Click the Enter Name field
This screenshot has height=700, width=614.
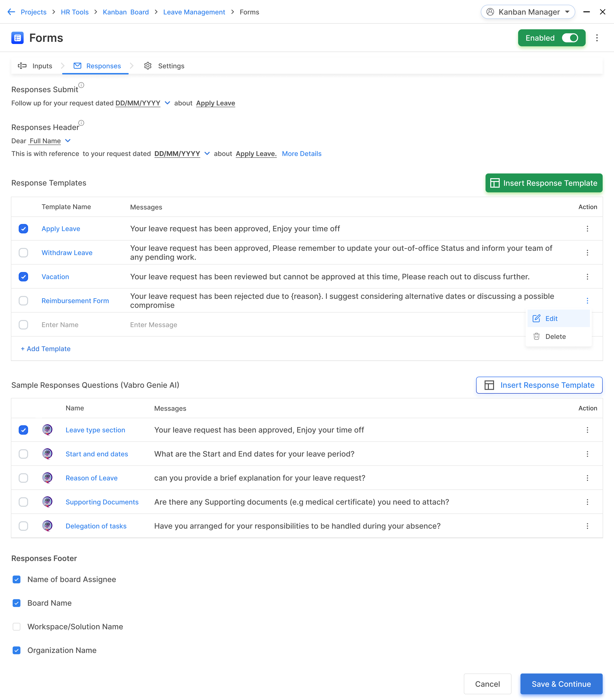[x=60, y=325]
